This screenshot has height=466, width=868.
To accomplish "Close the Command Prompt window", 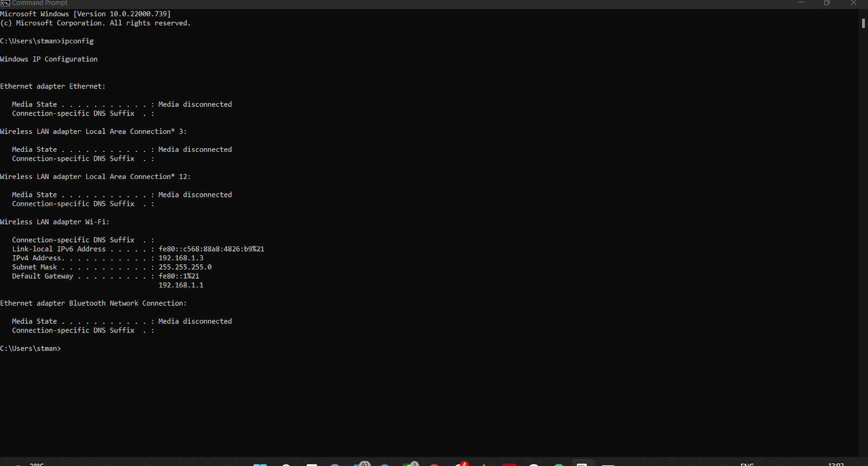I will pos(853,3).
